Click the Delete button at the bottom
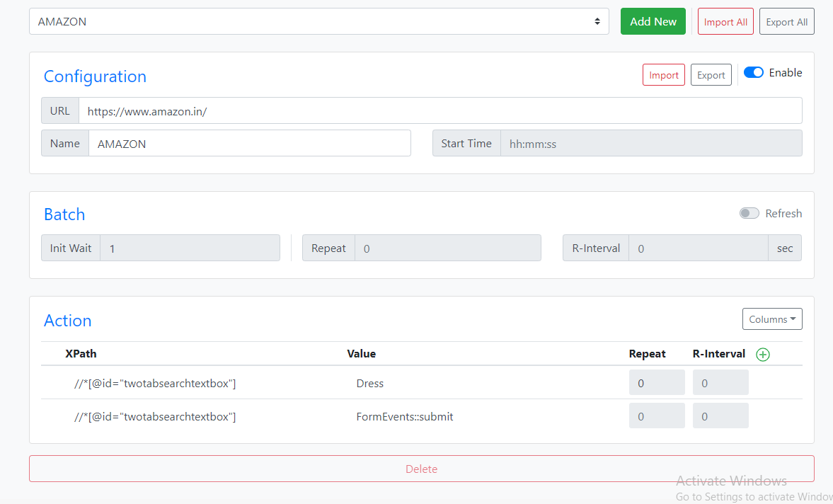833x504 pixels. (421, 469)
